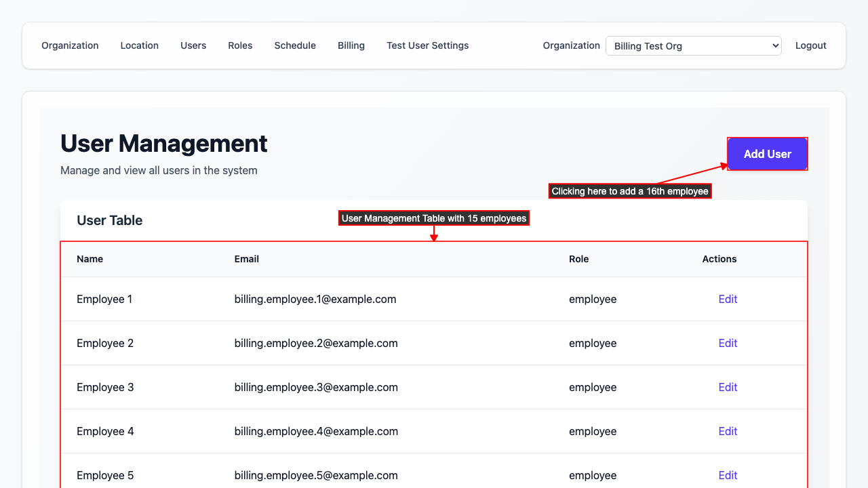Edit Employee 1's user record
Viewport: 868px width, 488px height.
click(x=728, y=299)
